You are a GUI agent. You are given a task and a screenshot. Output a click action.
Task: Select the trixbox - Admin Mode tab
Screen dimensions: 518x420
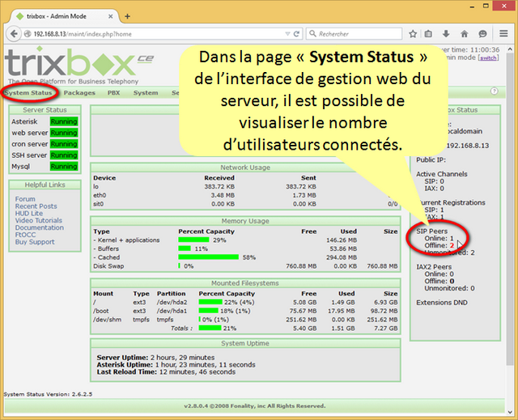point(64,16)
